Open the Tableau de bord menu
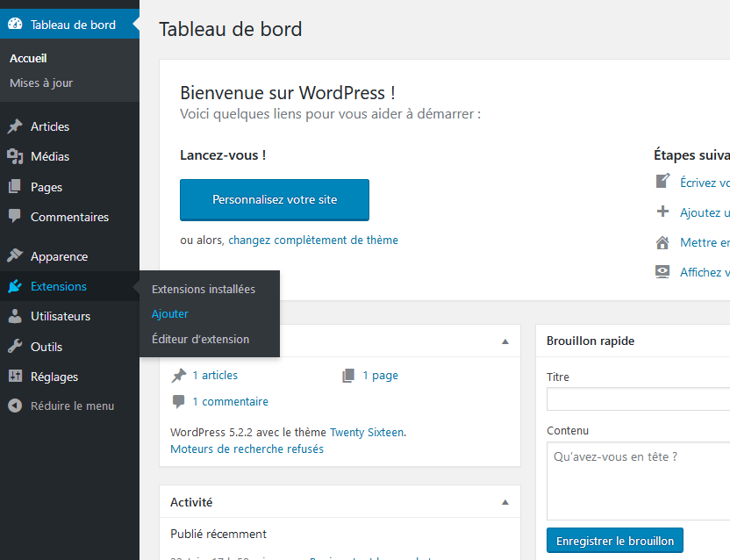Image resolution: width=730 pixels, height=560 pixels. 70,25
